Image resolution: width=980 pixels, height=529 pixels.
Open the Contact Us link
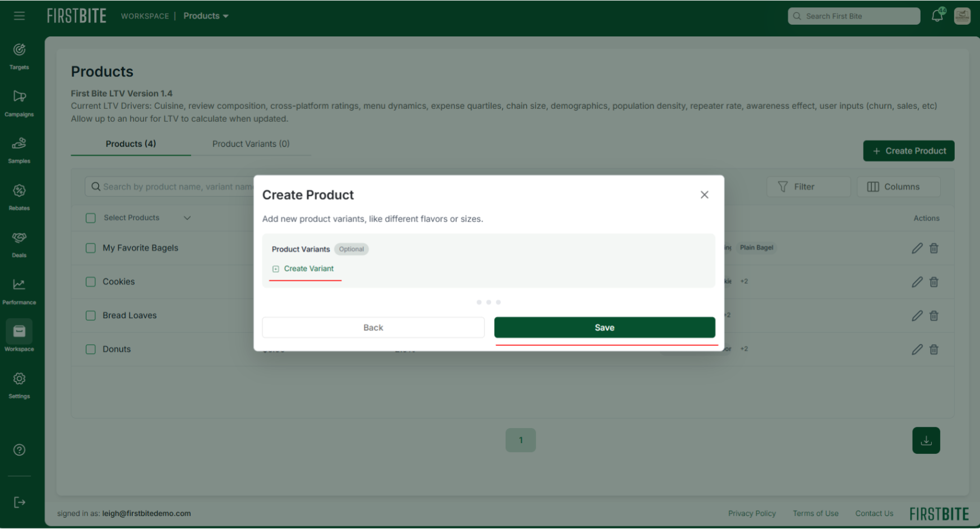(874, 513)
